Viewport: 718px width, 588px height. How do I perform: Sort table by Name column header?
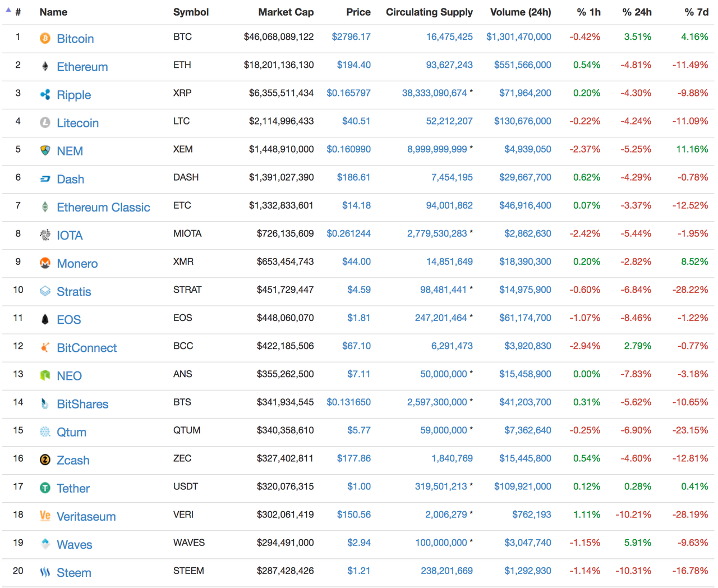pyautogui.click(x=53, y=12)
